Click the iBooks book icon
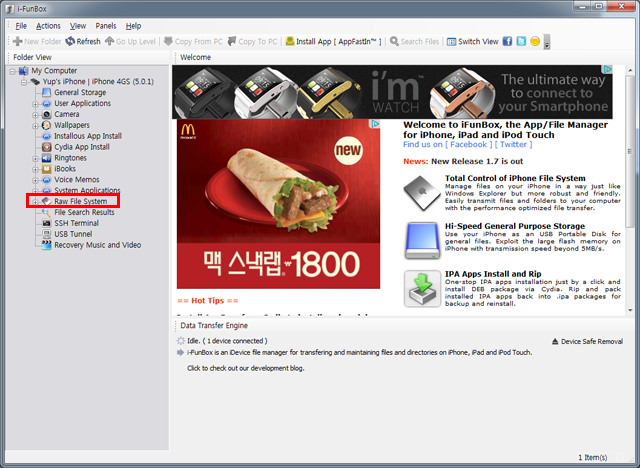Viewport: 640px width, 468px height. point(47,169)
